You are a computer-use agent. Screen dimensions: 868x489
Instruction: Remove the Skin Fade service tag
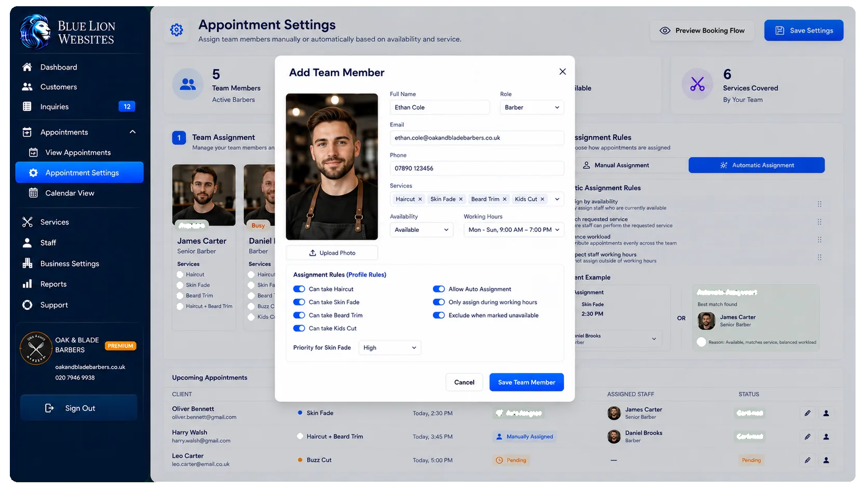(460, 199)
